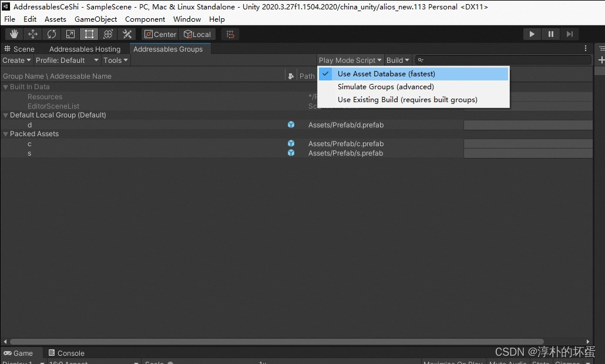Open Play Mode Script dropdown
This screenshot has height=364, width=605.
(350, 60)
